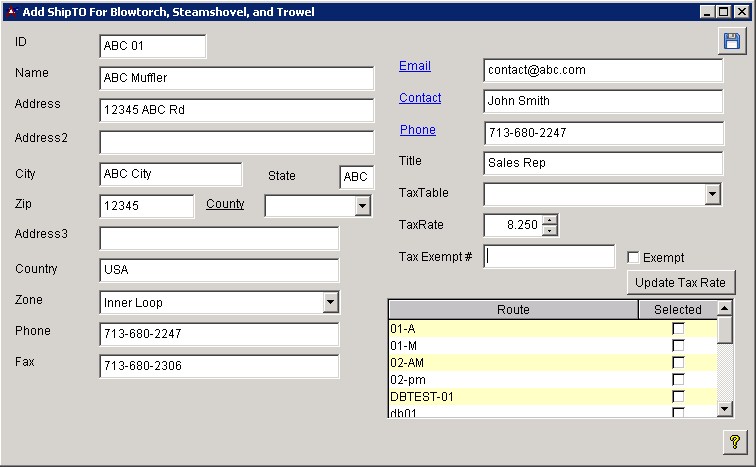Open the Email link
The height and width of the screenshot is (467, 756).
pyautogui.click(x=415, y=66)
